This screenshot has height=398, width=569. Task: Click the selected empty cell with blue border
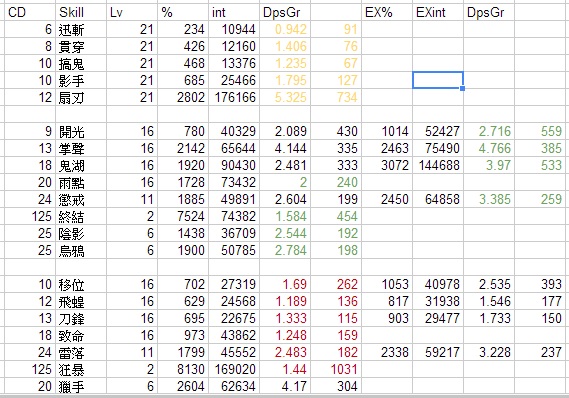[438, 80]
